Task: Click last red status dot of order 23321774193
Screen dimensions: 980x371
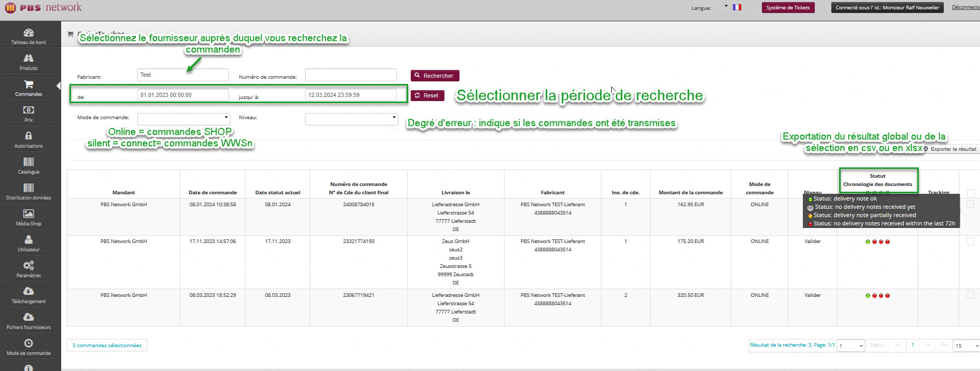Action: pos(887,241)
